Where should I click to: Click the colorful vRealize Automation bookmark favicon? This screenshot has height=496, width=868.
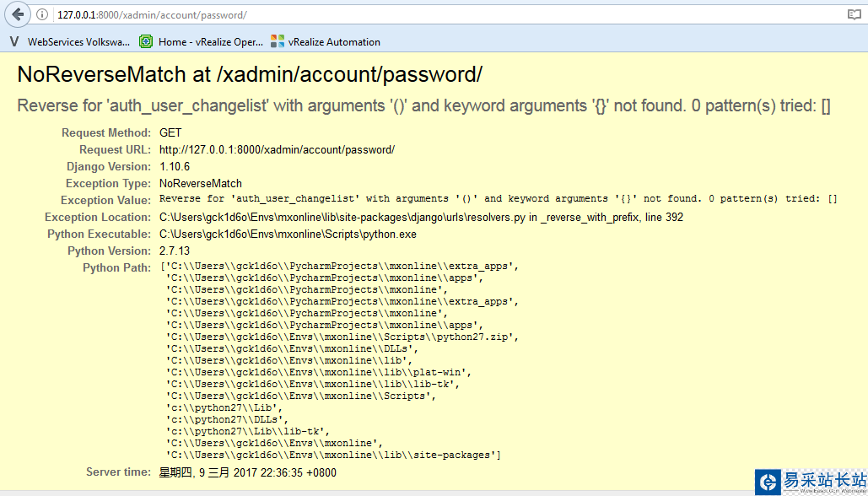pos(278,41)
